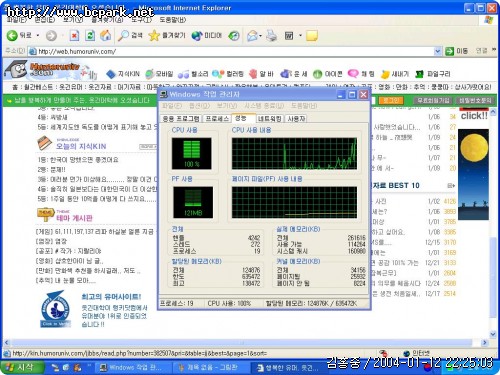Switch to Task Manager 사용자 tab
Image resolution: width=500 pixels, height=375 pixels.
pos(296,119)
